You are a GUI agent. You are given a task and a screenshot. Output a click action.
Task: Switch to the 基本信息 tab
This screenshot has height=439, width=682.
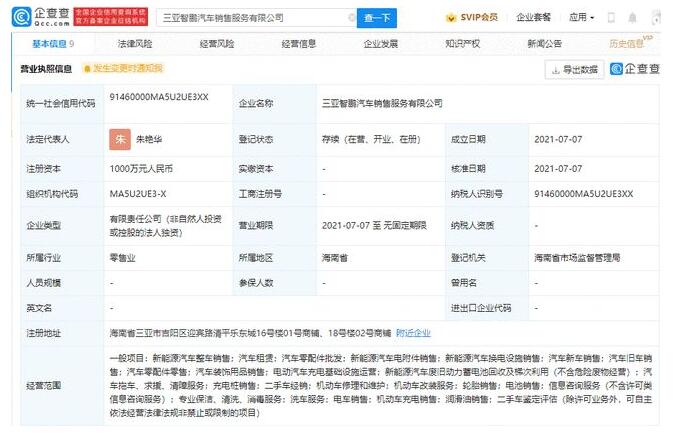pyautogui.click(x=53, y=44)
